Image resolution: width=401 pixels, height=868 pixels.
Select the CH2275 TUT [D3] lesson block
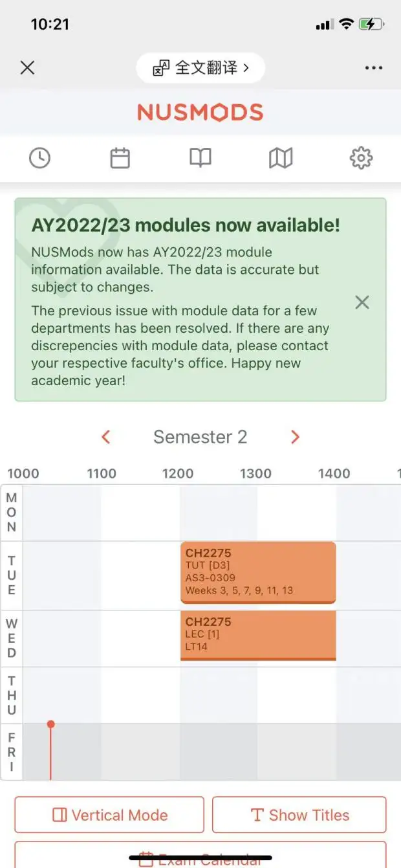click(x=258, y=572)
